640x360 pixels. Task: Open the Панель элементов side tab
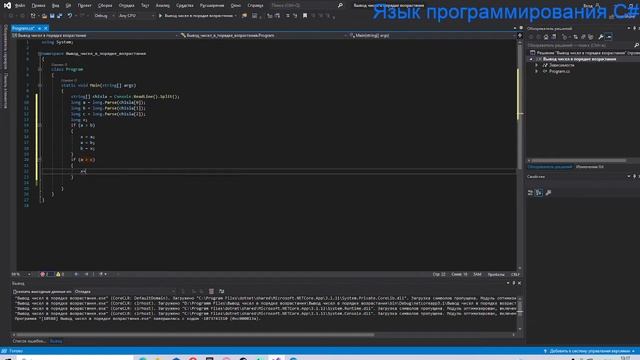click(x=6, y=91)
